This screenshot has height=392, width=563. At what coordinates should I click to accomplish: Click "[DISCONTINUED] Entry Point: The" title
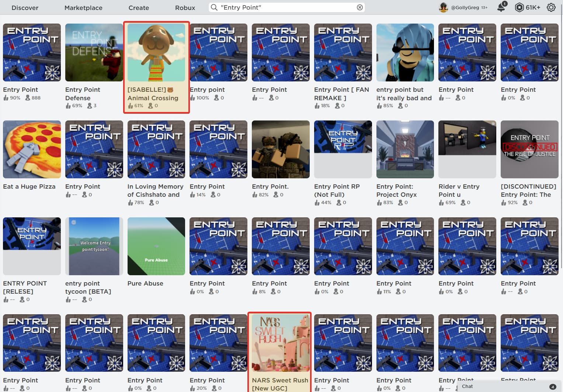pyautogui.click(x=528, y=190)
